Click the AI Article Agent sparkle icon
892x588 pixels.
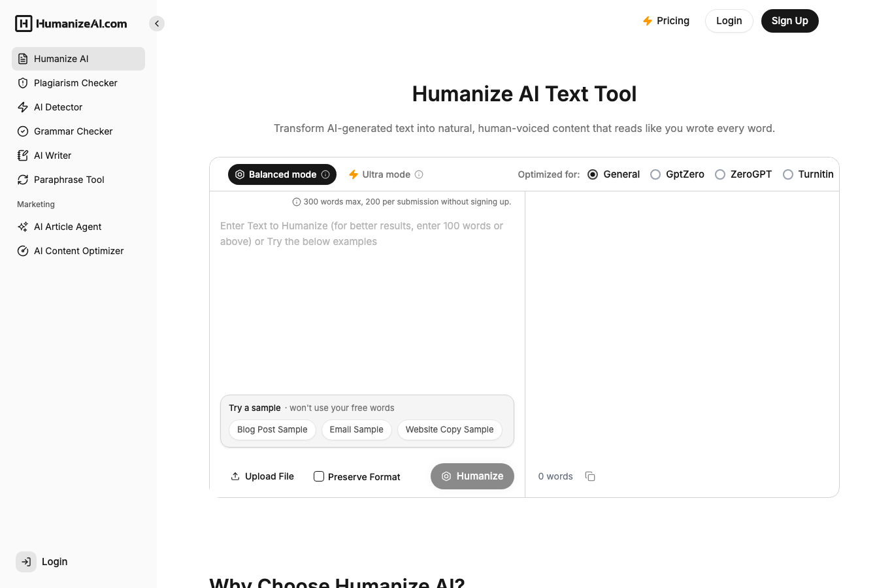click(23, 227)
